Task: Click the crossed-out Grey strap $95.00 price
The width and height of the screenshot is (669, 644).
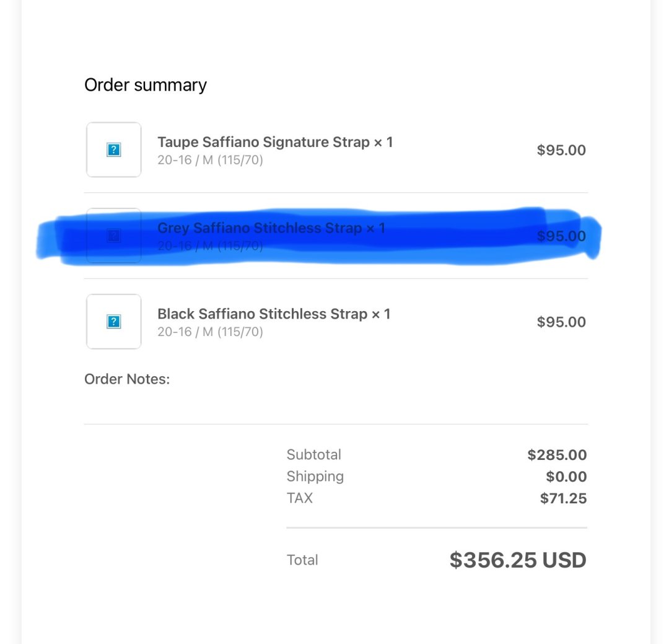Action: pyautogui.click(x=561, y=236)
